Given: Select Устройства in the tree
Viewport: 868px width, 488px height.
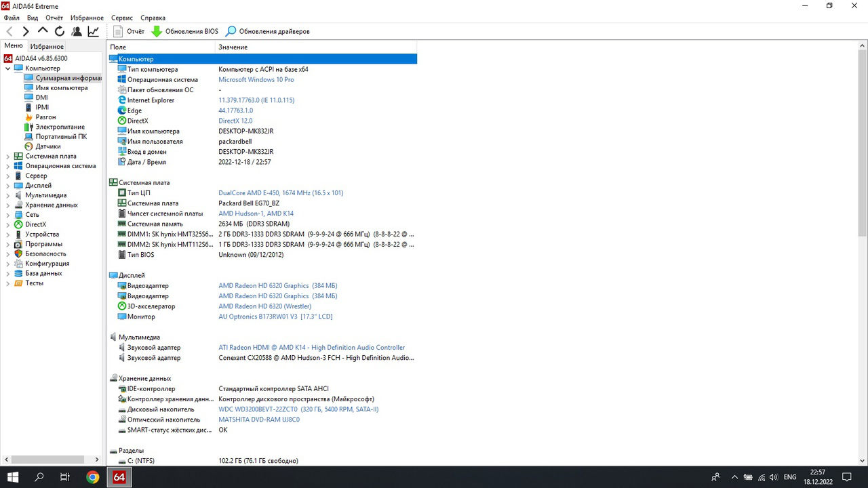Looking at the screenshot, I should (41, 235).
